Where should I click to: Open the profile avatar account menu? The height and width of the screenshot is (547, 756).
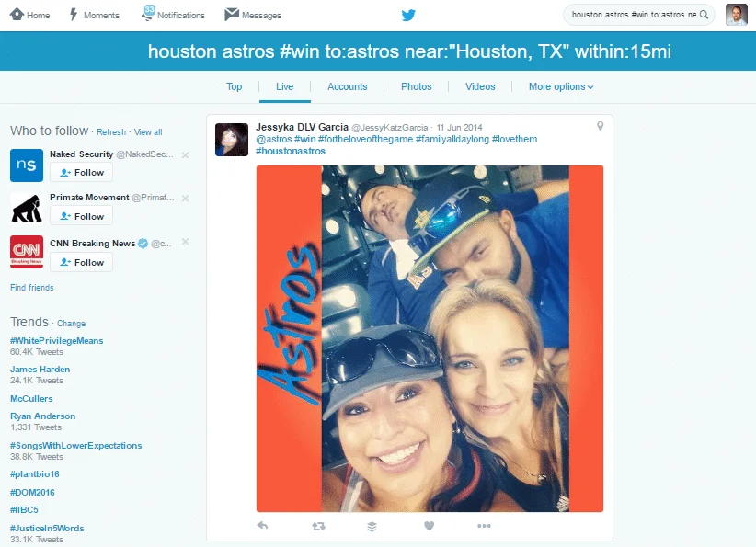[736, 15]
